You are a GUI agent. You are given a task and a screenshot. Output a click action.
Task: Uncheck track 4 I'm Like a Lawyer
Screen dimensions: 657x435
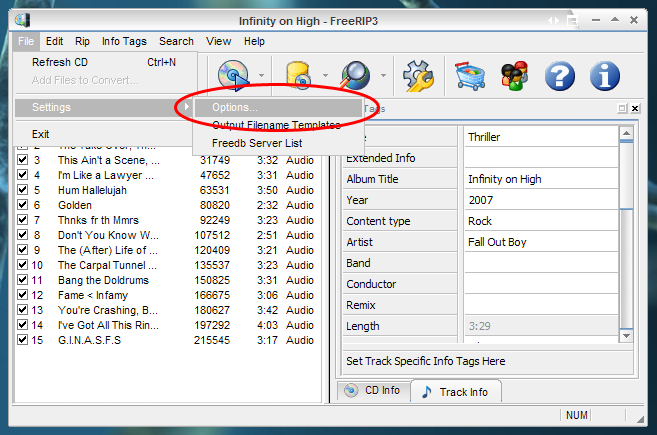click(x=22, y=175)
